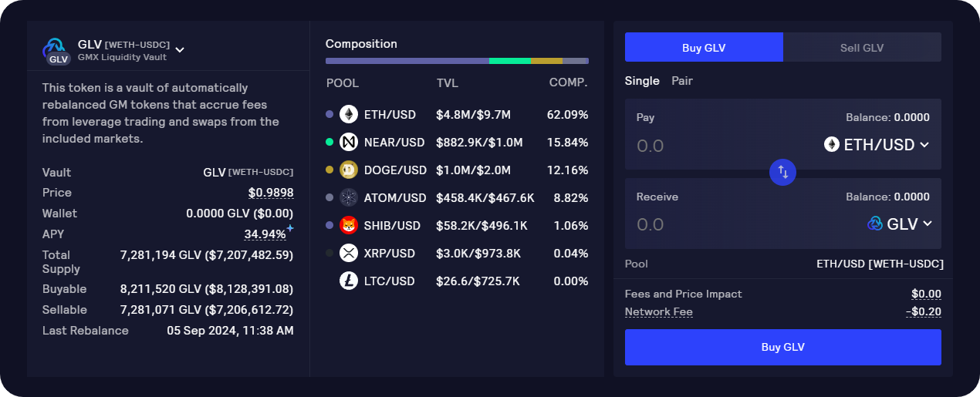Screen dimensions: 980x397
Task: Click the Sellable value 7,281,071 GLV
Action: pos(207,310)
